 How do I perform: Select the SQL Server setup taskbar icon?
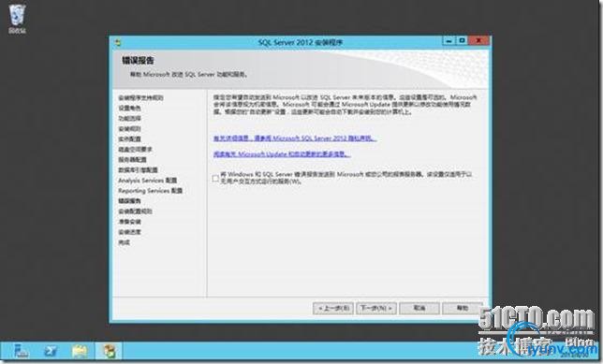(110, 351)
